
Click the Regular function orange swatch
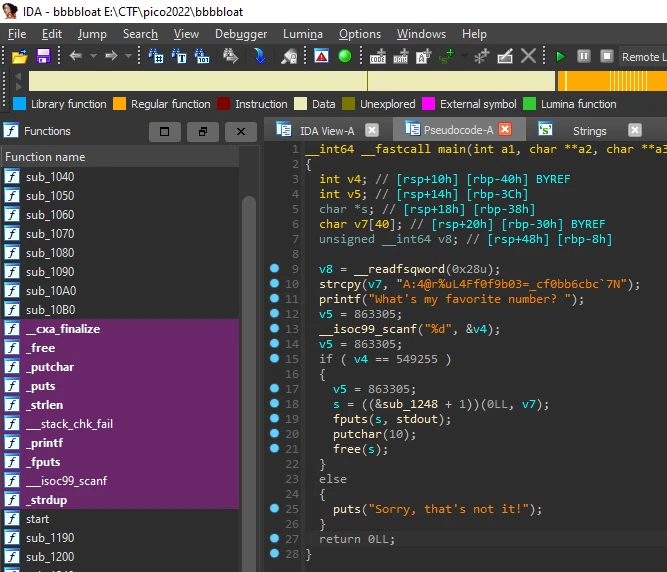pos(120,104)
